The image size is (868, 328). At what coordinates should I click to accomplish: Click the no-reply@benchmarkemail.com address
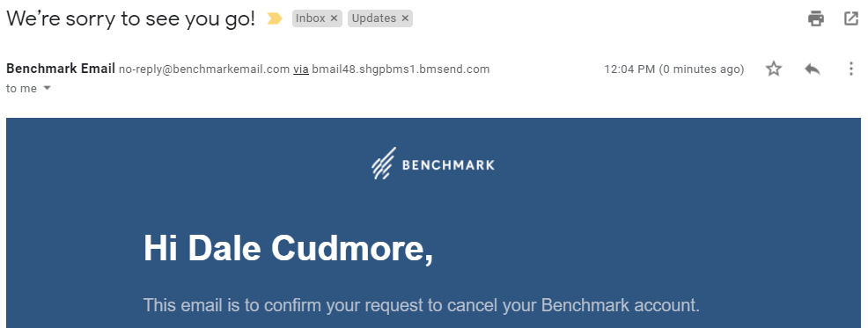click(204, 69)
